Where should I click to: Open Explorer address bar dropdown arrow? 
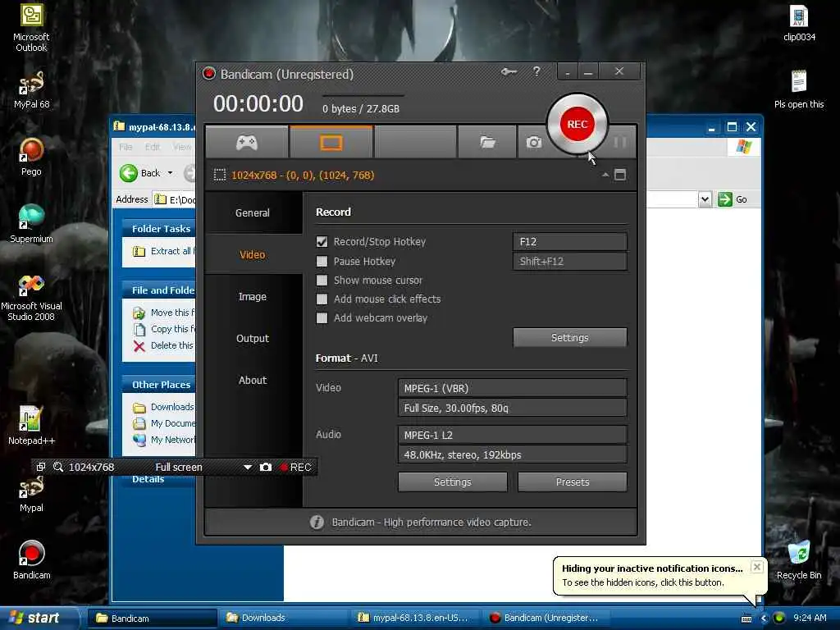pyautogui.click(x=705, y=199)
